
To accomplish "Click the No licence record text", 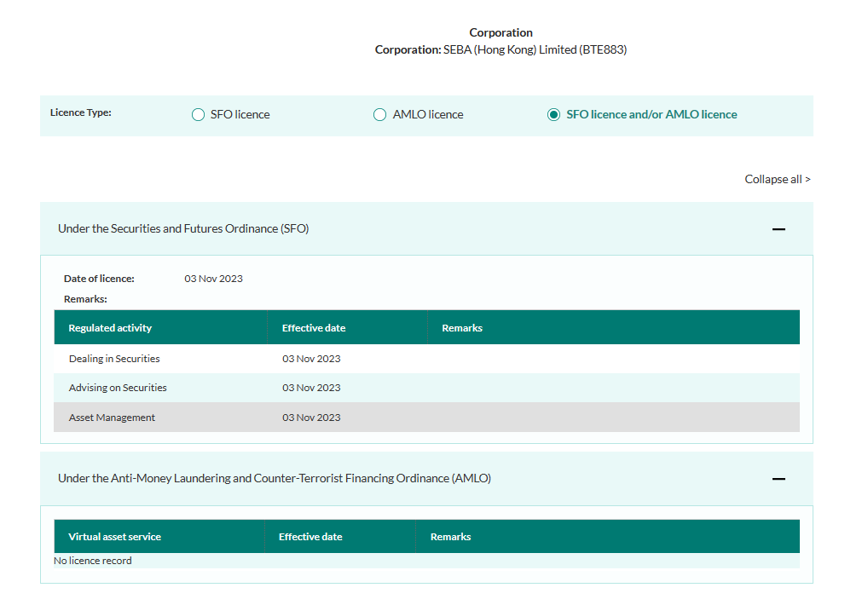I will click(93, 561).
